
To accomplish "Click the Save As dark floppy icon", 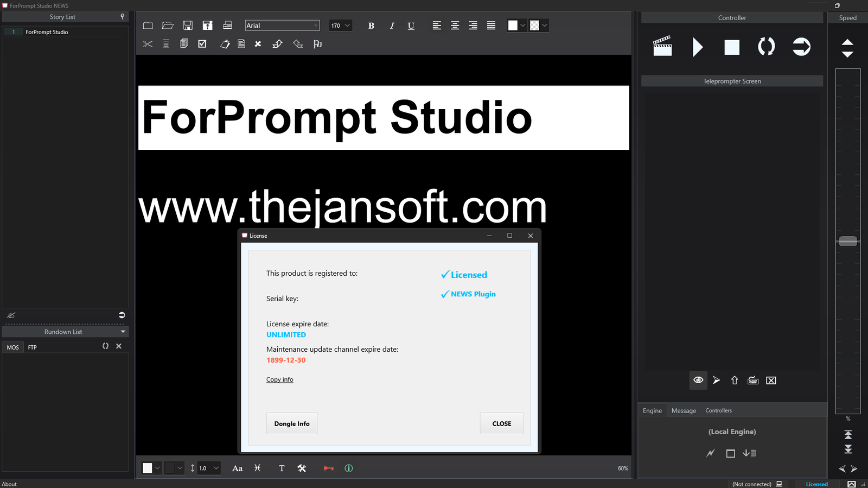I will click(x=207, y=26).
